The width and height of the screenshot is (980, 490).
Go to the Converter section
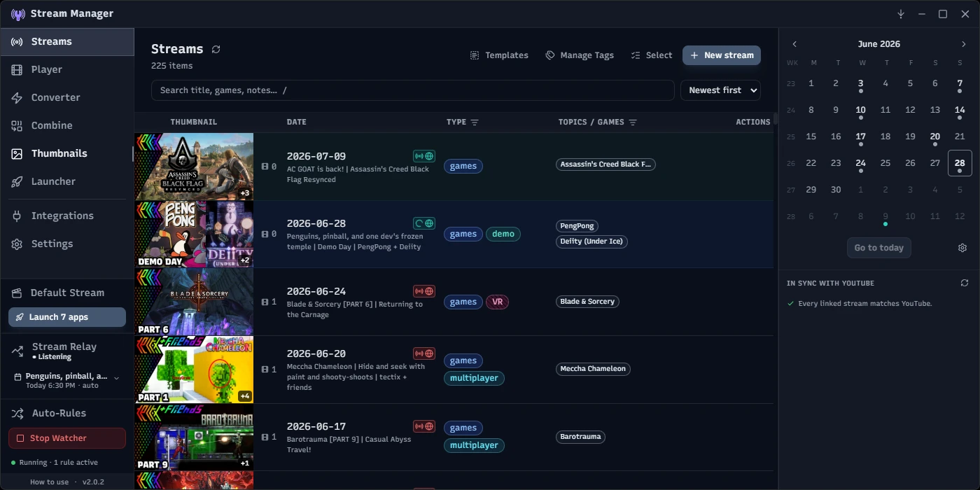pos(67,97)
